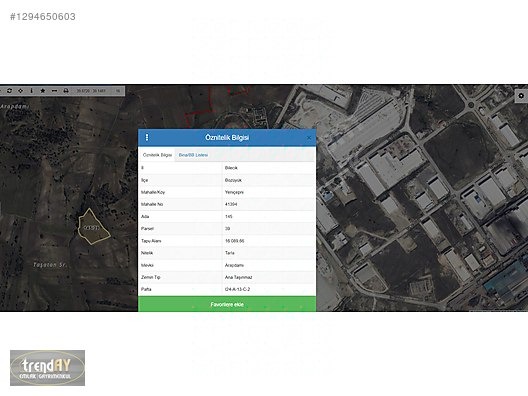Click the 'Bilecik' value cell
Screen dimensions: 528x396
coord(268,168)
